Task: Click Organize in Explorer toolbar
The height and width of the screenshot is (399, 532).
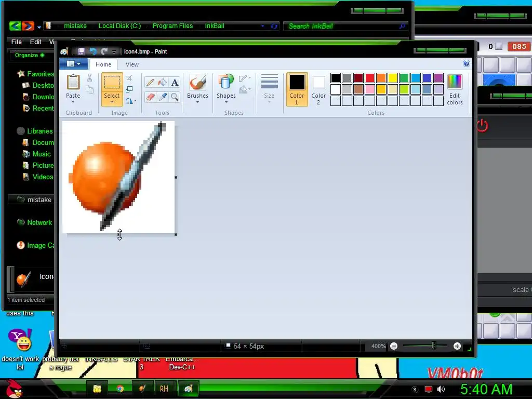Action: [29, 55]
